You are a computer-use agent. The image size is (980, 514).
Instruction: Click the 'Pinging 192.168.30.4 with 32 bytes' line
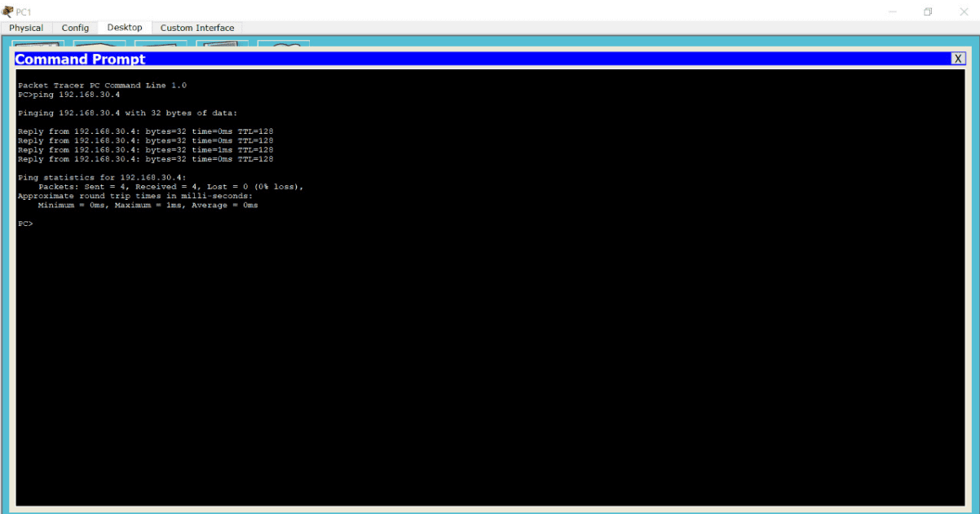pyautogui.click(x=127, y=113)
